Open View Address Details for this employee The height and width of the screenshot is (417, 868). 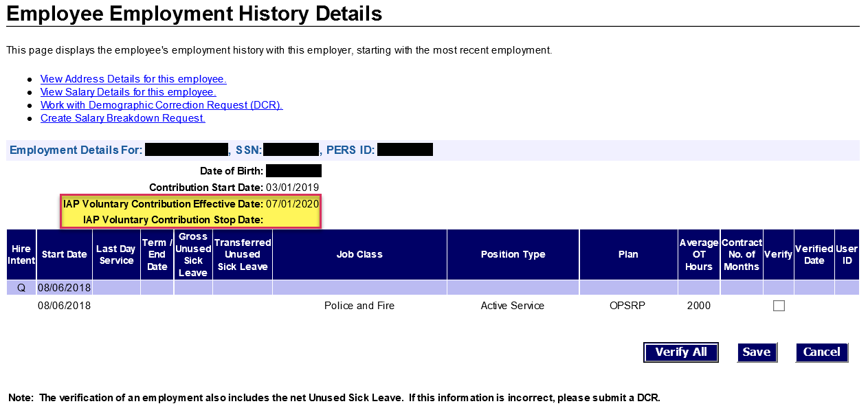click(x=133, y=79)
